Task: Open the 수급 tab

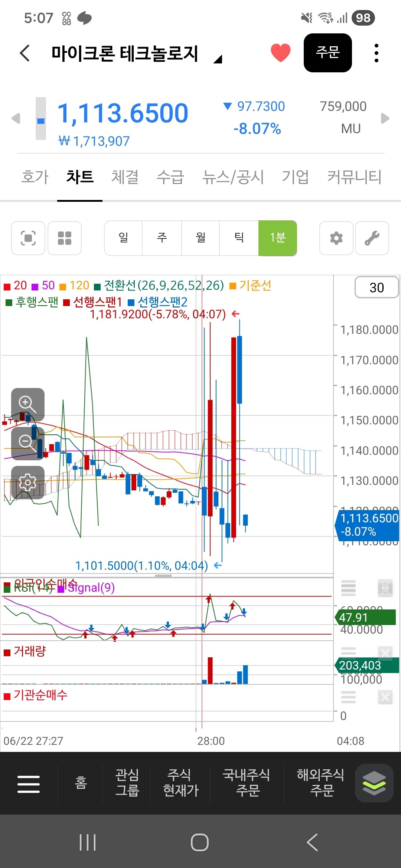Action: pyautogui.click(x=170, y=177)
